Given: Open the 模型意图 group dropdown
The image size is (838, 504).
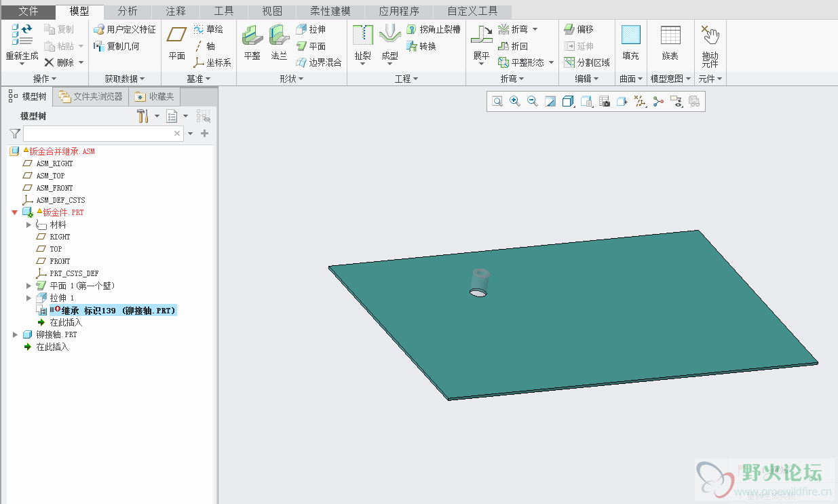Looking at the screenshot, I should coord(670,79).
